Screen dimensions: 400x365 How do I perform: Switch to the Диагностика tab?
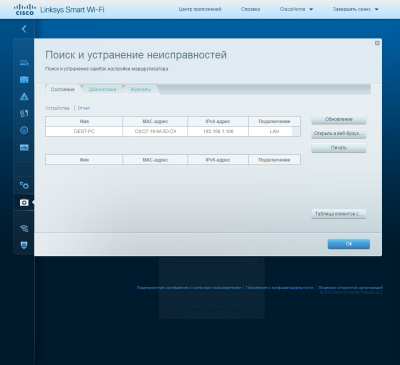(102, 89)
